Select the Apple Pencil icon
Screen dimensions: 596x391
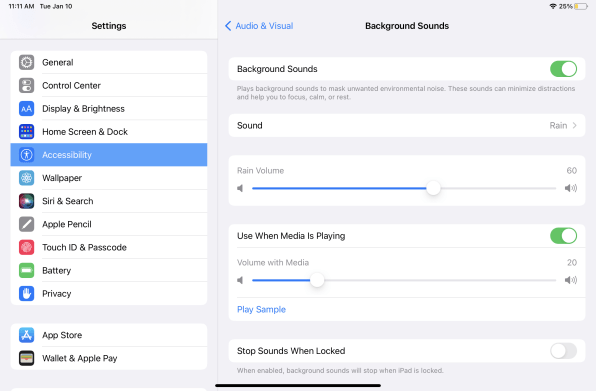[27, 224]
